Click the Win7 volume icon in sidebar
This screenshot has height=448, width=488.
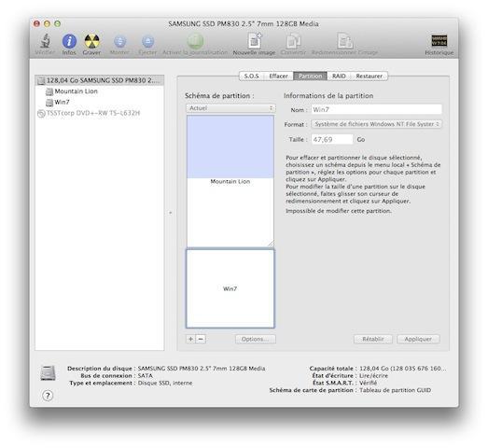click(49, 103)
